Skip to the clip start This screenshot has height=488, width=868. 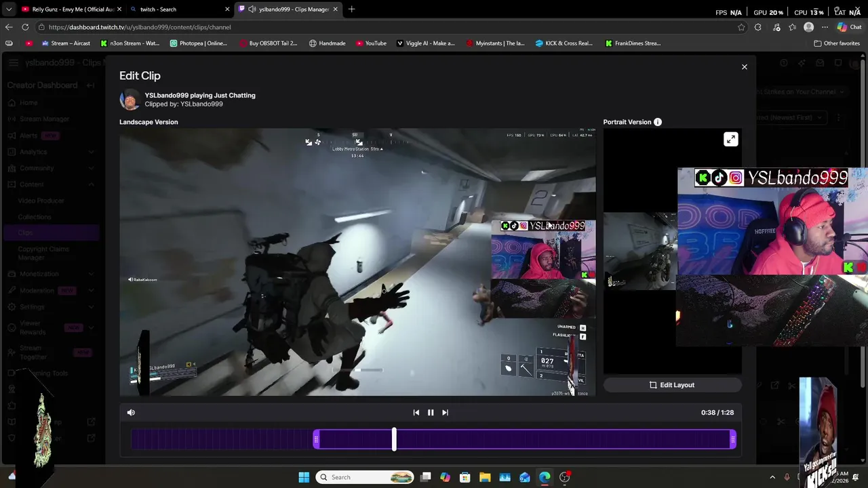[x=416, y=412]
